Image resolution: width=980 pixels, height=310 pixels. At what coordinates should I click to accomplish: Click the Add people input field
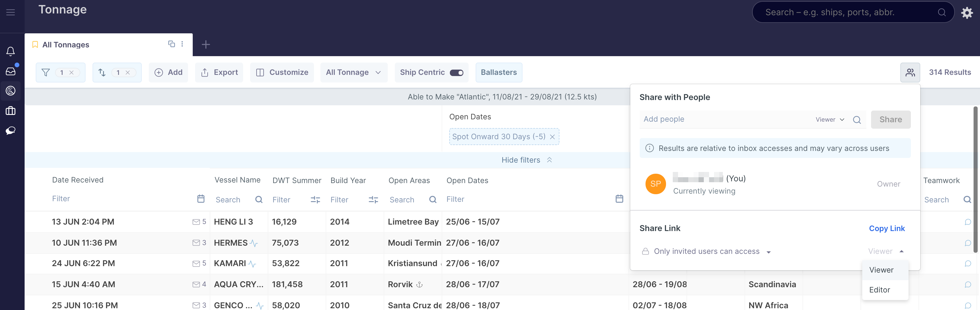pyautogui.click(x=723, y=119)
